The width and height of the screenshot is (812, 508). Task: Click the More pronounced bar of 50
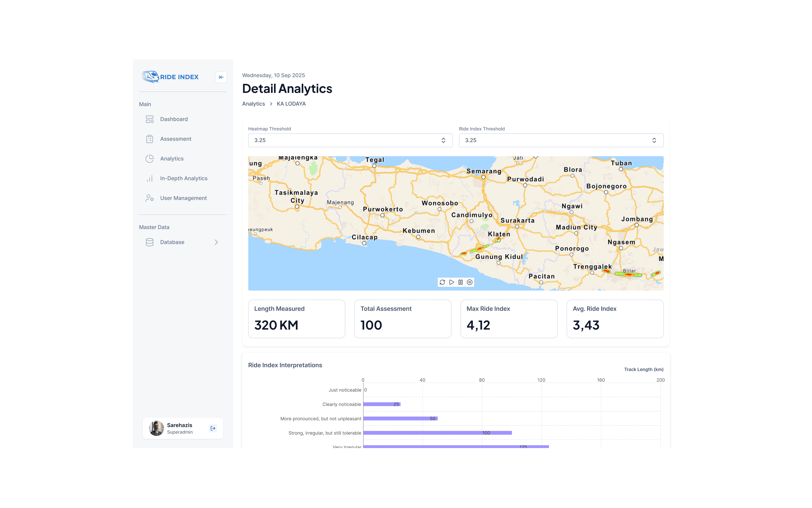[x=401, y=419]
